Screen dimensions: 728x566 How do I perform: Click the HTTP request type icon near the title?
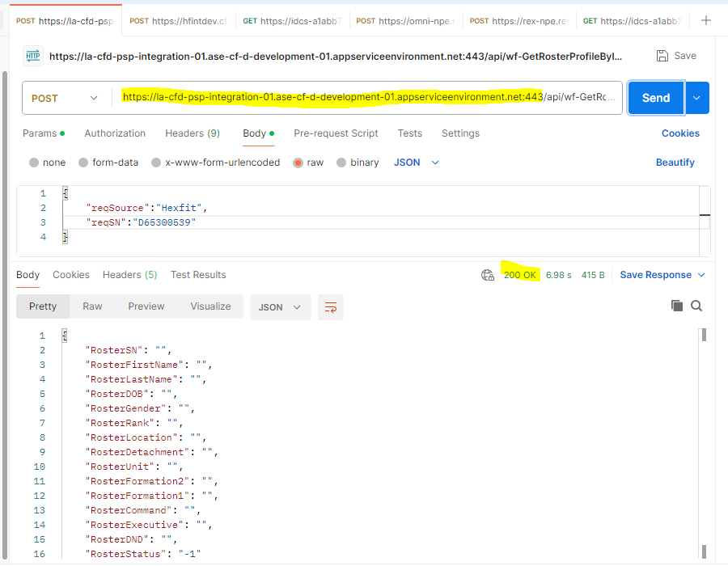32,55
